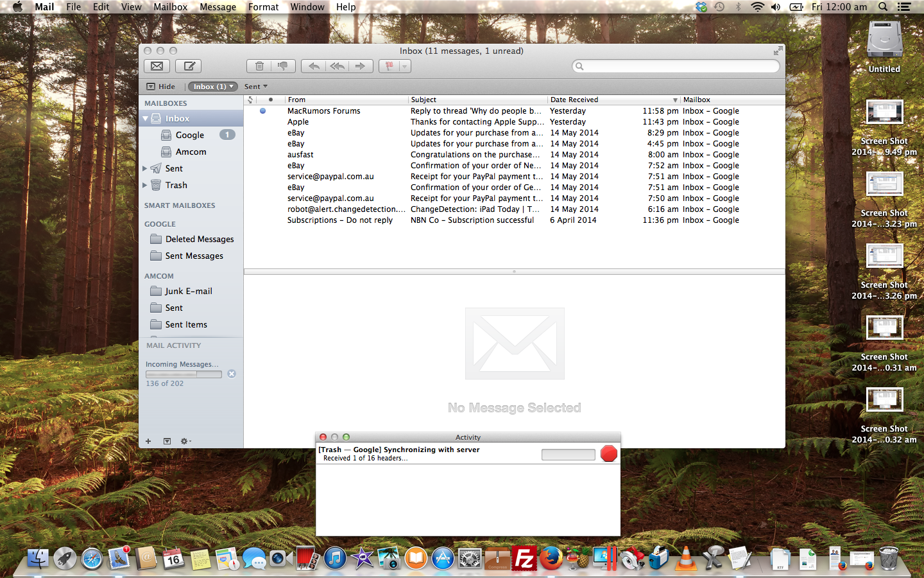Toggle Mail Activity pane button at sidebar bottom
The image size is (924, 578).
(x=167, y=441)
